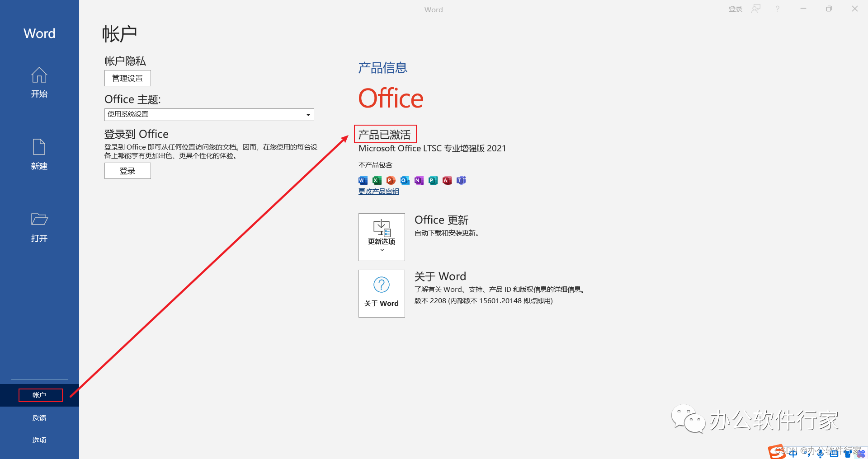The image size is (868, 459).
Task: Open the 选项 options menu item
Action: (x=39, y=440)
